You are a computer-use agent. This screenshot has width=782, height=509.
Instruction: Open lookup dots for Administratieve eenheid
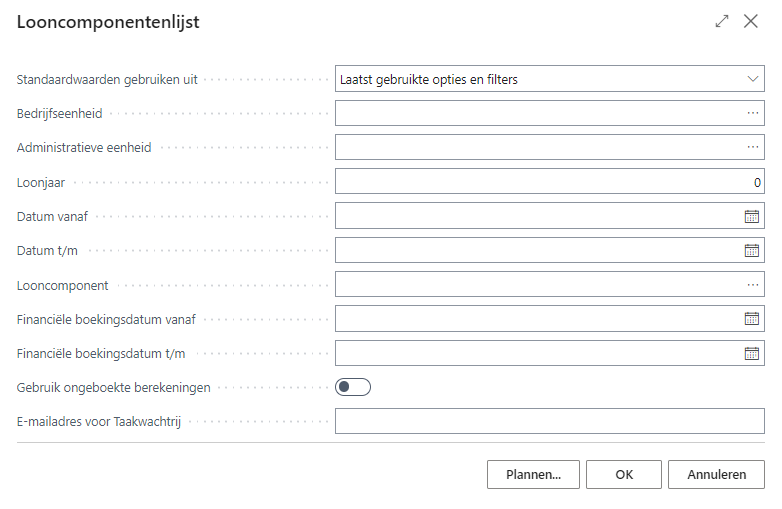pos(753,147)
